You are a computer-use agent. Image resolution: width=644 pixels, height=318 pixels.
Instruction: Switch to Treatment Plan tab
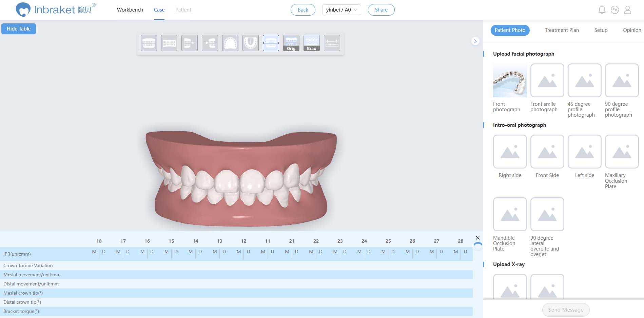[x=562, y=30]
